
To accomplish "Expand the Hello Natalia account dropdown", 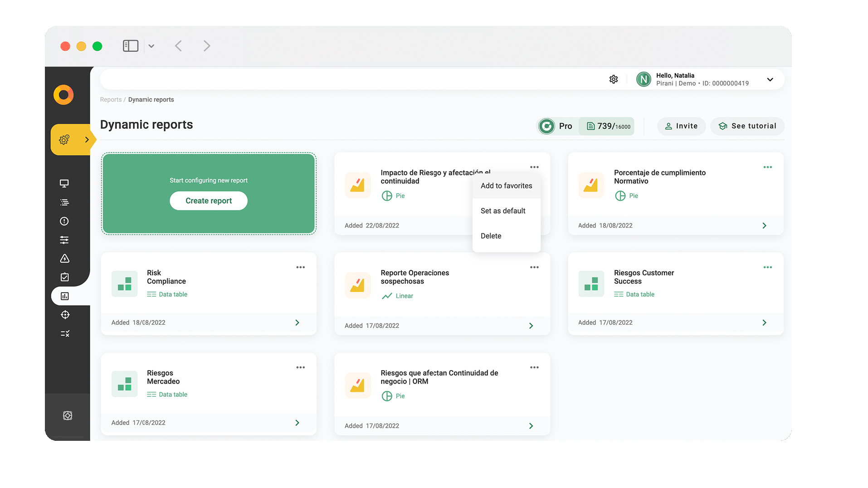I will click(770, 79).
